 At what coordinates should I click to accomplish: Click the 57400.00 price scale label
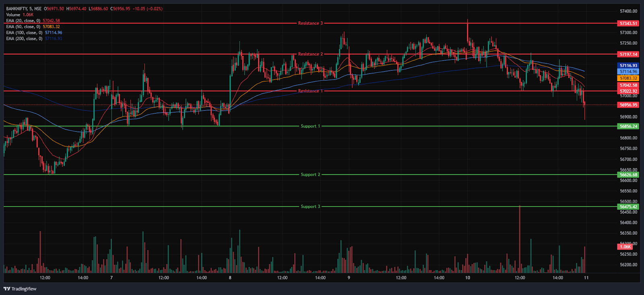click(628, 11)
